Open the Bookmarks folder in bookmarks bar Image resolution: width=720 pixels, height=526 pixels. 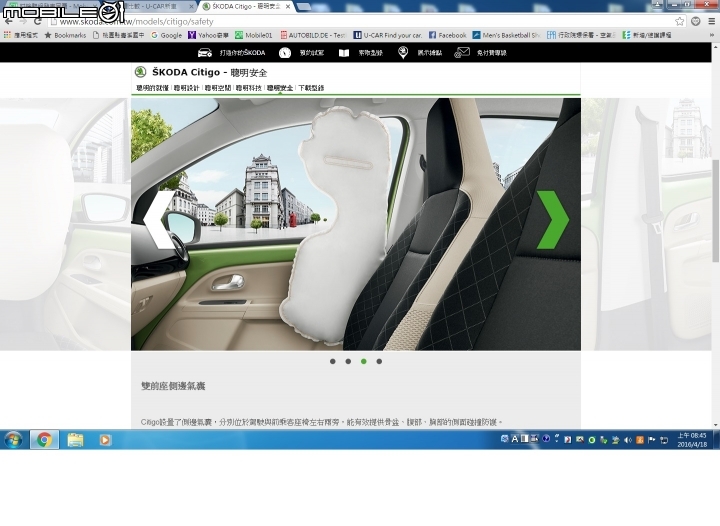[65, 35]
